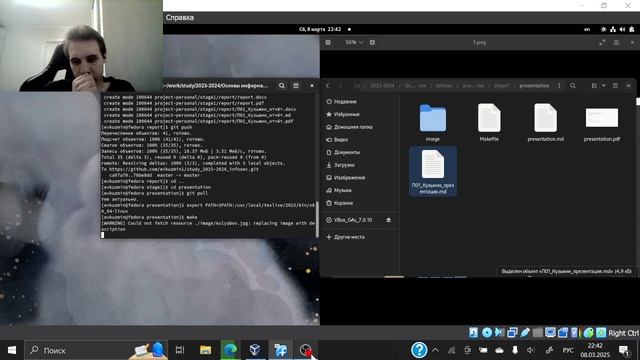Viewport: 640px width, 360px height.
Task: Select the image folder
Action: pos(433,122)
